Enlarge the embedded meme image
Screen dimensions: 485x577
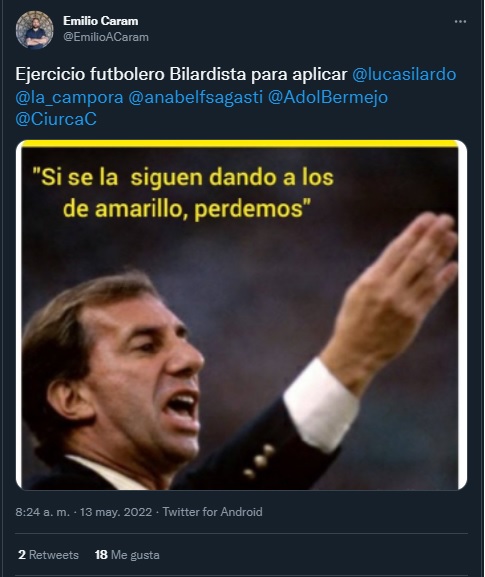point(241,315)
